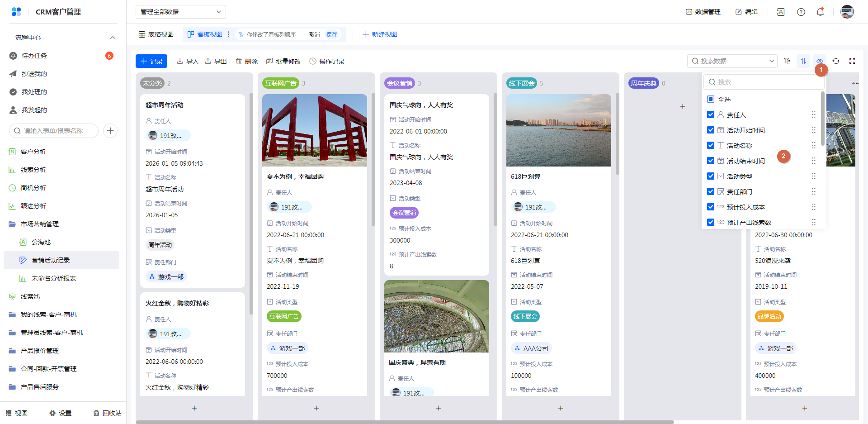Collapse the 流程中心 section
The height and width of the screenshot is (424, 868).
(113, 38)
